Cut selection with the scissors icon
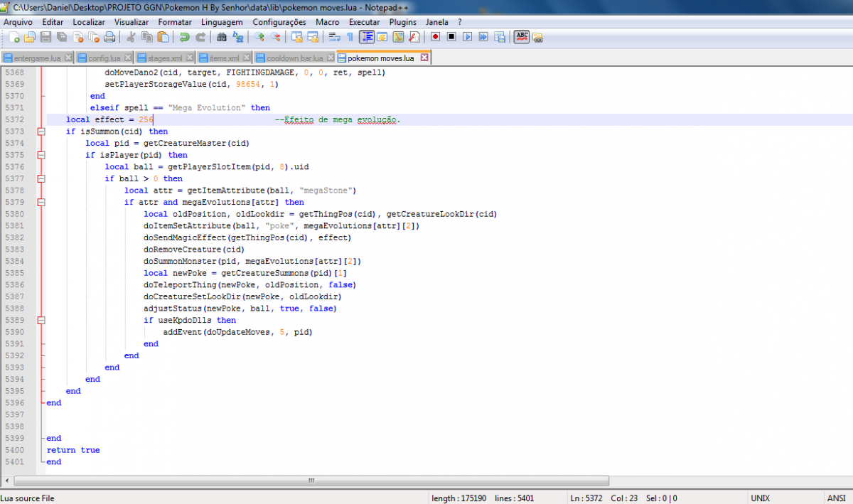Screen dimensions: 853x504 (131, 36)
